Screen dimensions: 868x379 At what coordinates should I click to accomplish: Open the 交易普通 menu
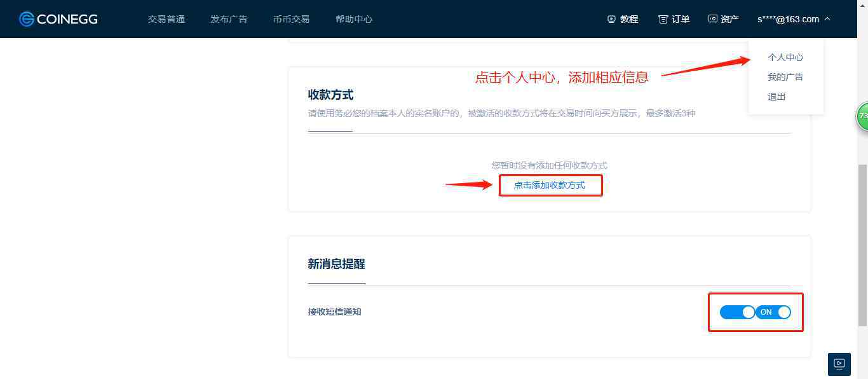(x=166, y=19)
